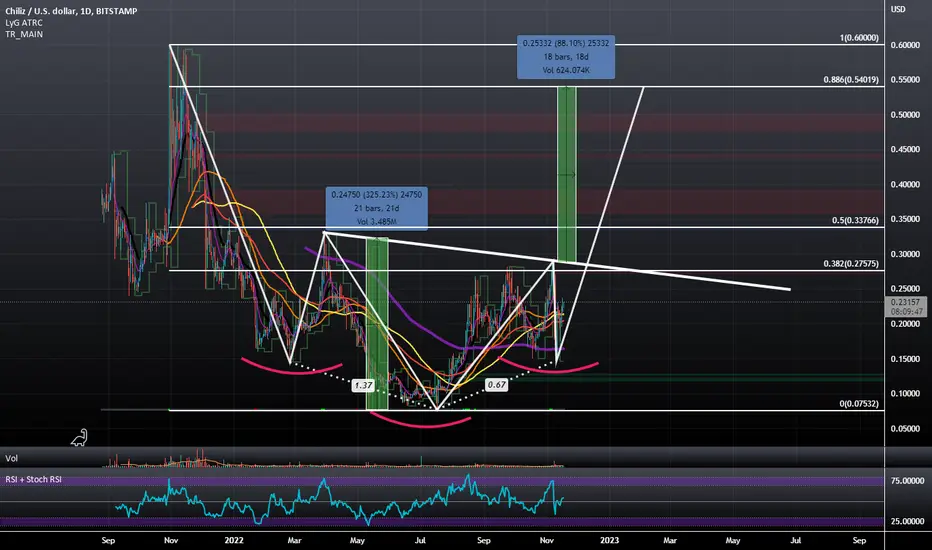This screenshot has height=550, width=932.
Task: Click the dinosaur logo icon on the chart
Action: (x=80, y=438)
